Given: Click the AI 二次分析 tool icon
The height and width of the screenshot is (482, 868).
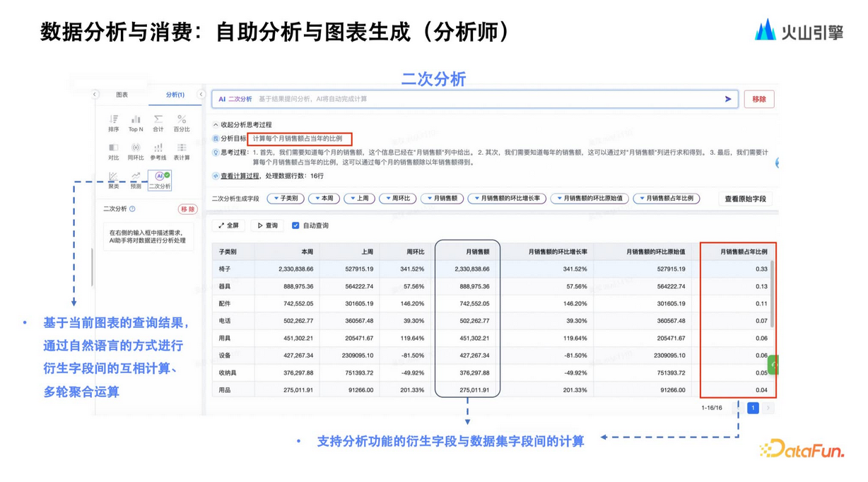Looking at the screenshot, I should [160, 180].
